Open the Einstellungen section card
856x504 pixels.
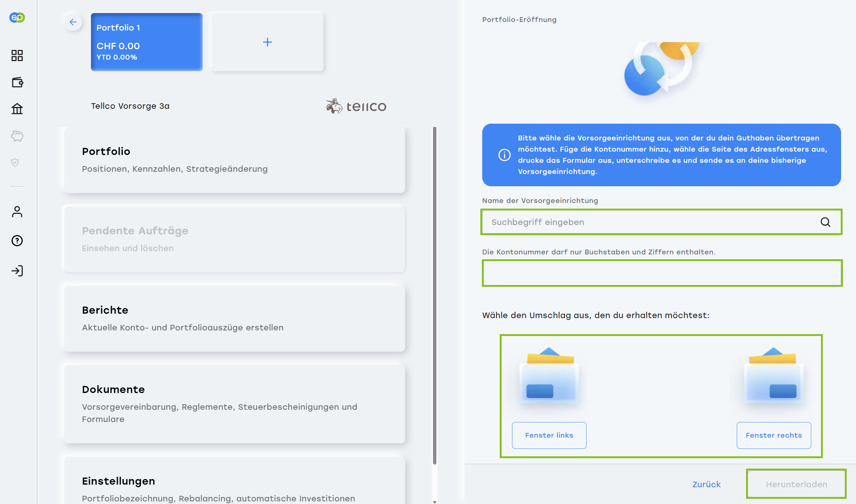pyautogui.click(x=234, y=481)
